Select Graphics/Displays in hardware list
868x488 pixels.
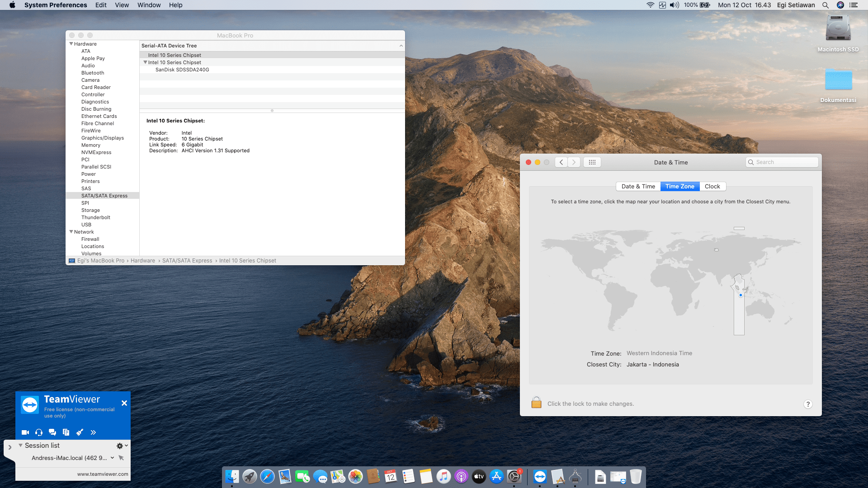tap(102, 138)
